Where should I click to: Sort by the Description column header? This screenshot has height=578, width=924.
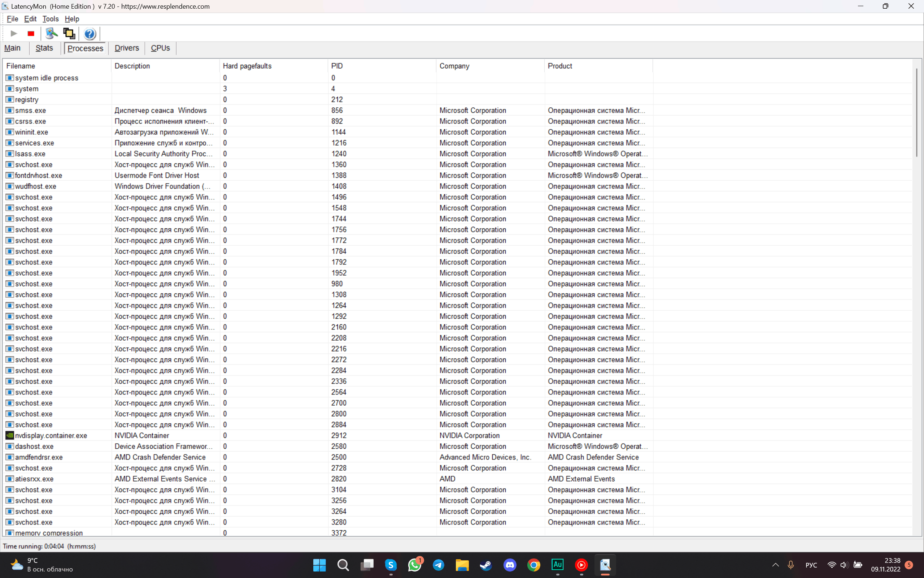(x=166, y=66)
